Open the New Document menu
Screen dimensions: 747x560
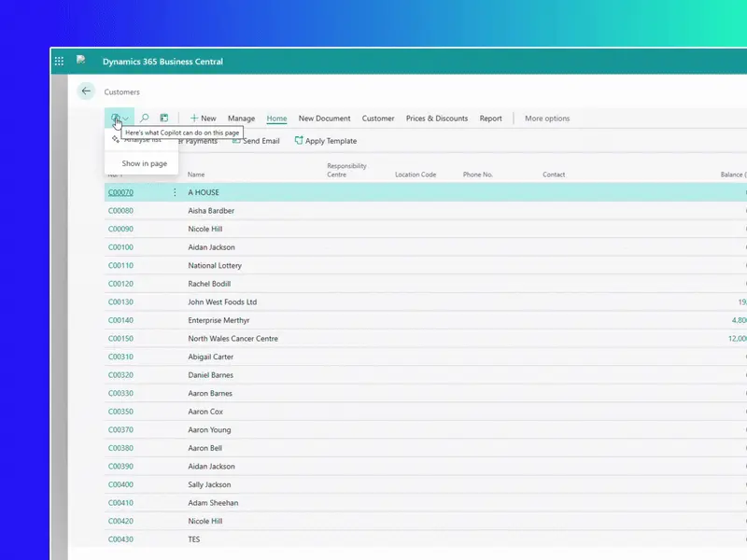(324, 119)
